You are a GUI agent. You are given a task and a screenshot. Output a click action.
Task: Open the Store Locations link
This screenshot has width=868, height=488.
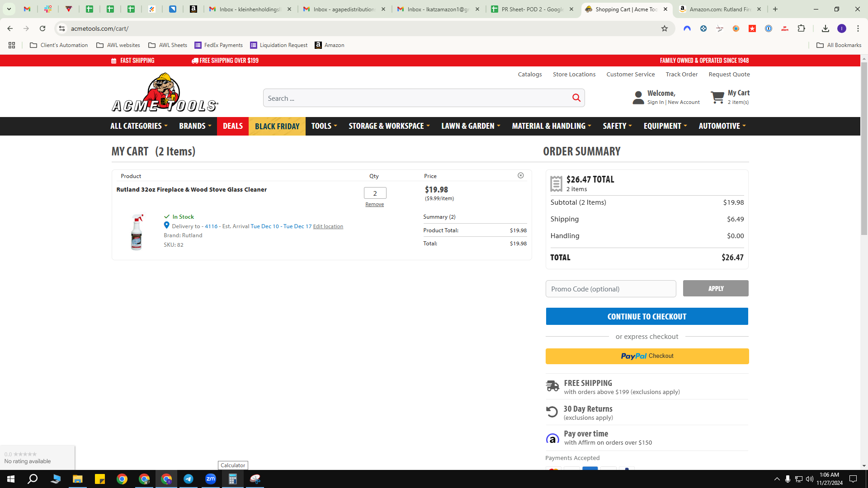(x=574, y=75)
